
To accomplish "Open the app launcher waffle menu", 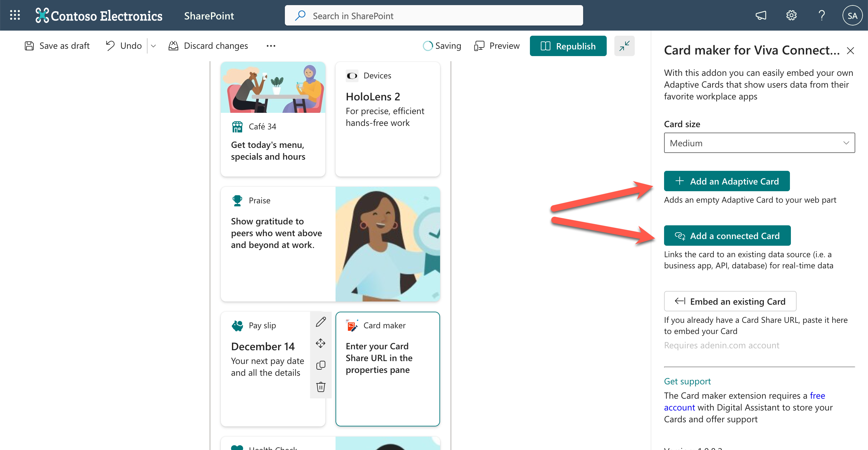I will click(15, 16).
